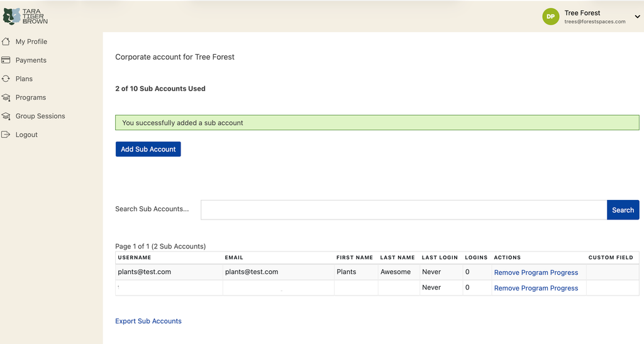
Task: Click the Plans refresh icon
Action: coord(6,79)
